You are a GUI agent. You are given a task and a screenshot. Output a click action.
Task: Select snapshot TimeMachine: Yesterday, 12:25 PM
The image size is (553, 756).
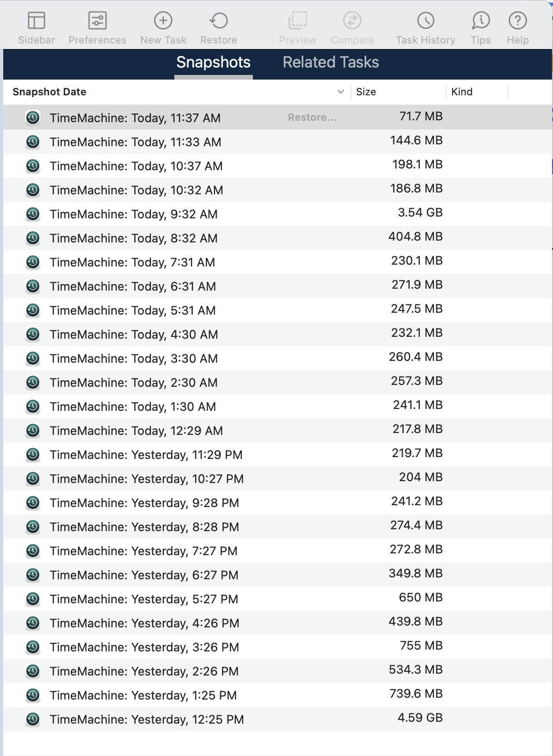[x=278, y=719]
